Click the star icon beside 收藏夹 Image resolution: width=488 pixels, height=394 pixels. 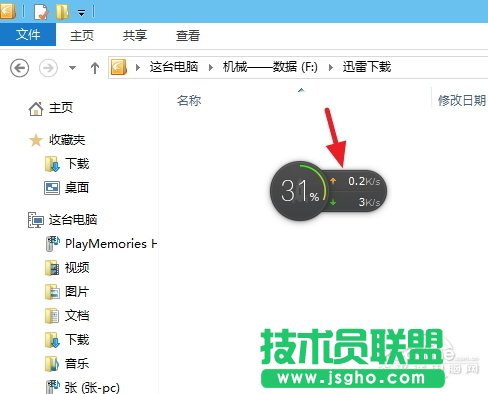click(x=36, y=140)
